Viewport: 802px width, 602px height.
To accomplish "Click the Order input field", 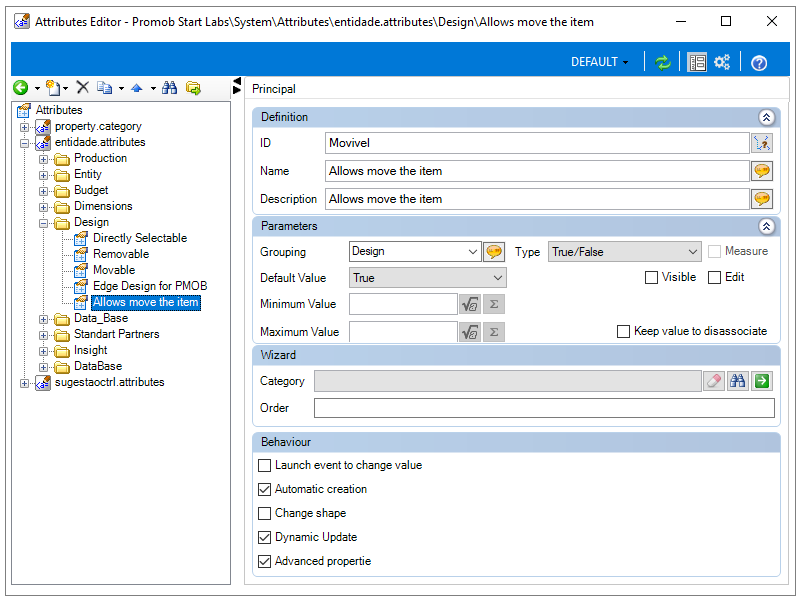I will point(544,408).
